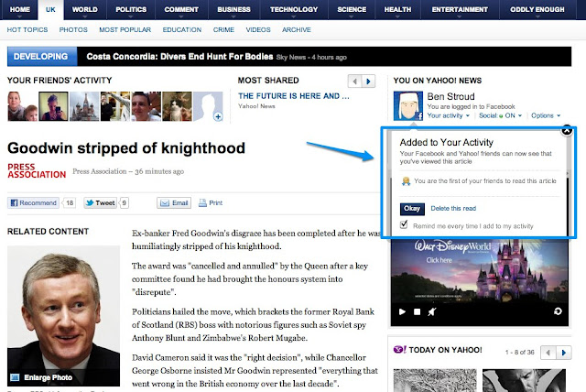Click the Email article button
The height and width of the screenshot is (392, 586).
(174, 203)
